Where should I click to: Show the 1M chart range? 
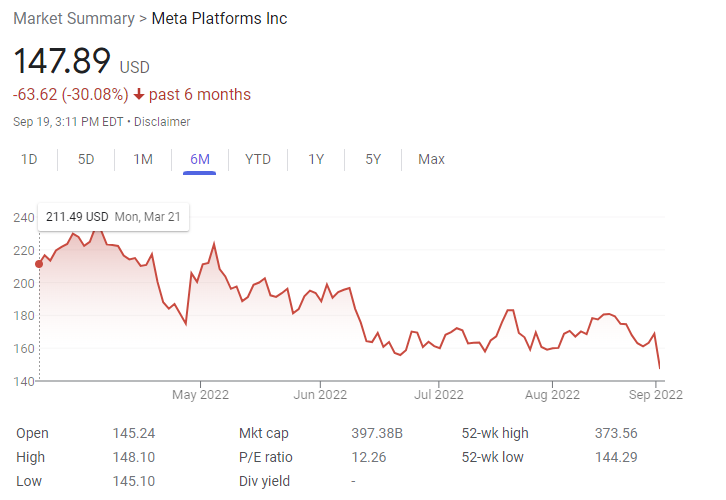pyautogui.click(x=143, y=159)
